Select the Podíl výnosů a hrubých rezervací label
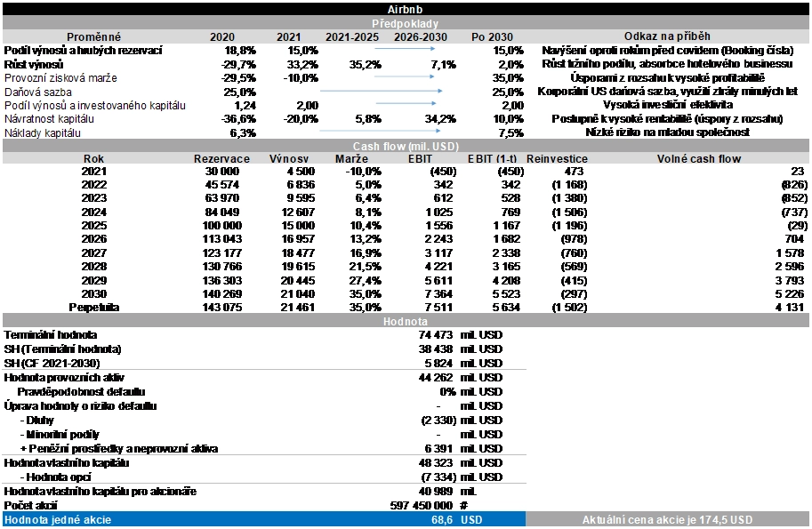812x529 pixels. click(x=83, y=50)
